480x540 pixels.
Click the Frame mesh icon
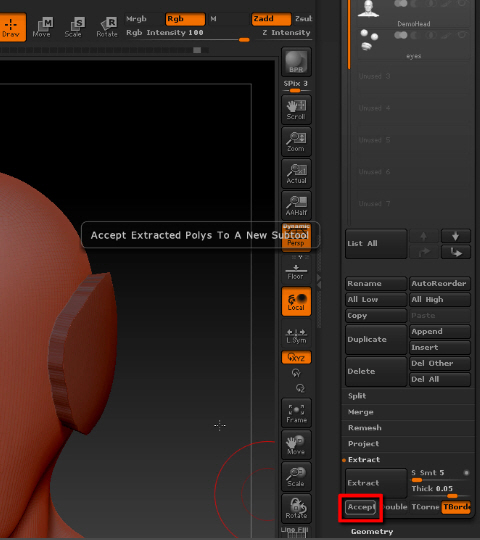(x=296, y=413)
